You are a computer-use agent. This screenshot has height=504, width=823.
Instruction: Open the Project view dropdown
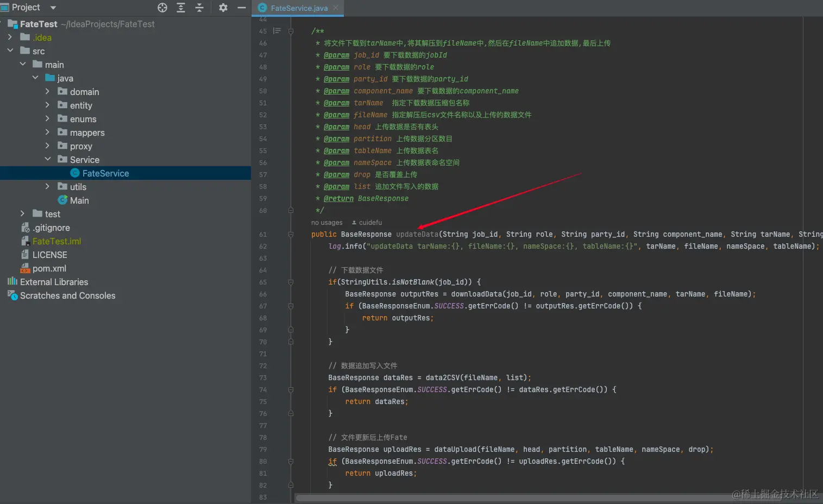pos(53,8)
